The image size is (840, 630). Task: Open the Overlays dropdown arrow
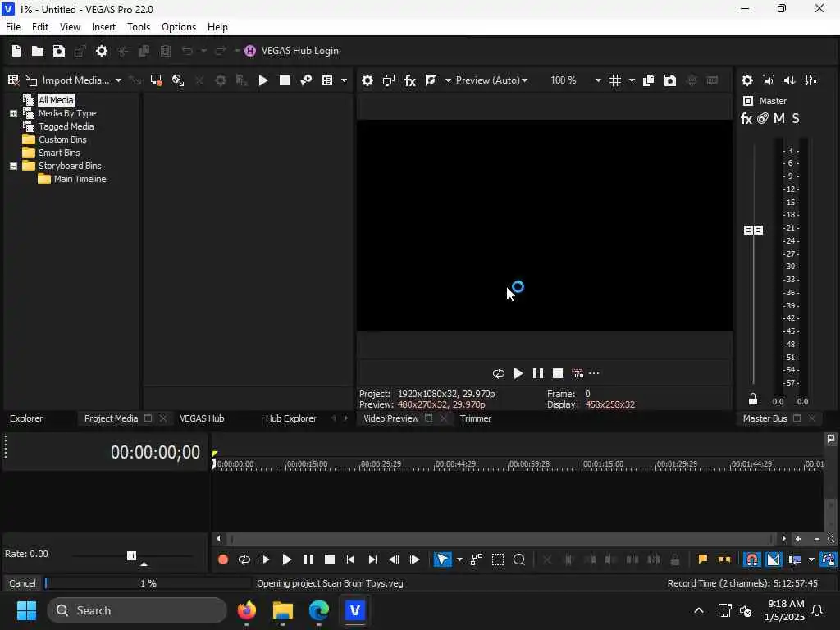click(632, 80)
